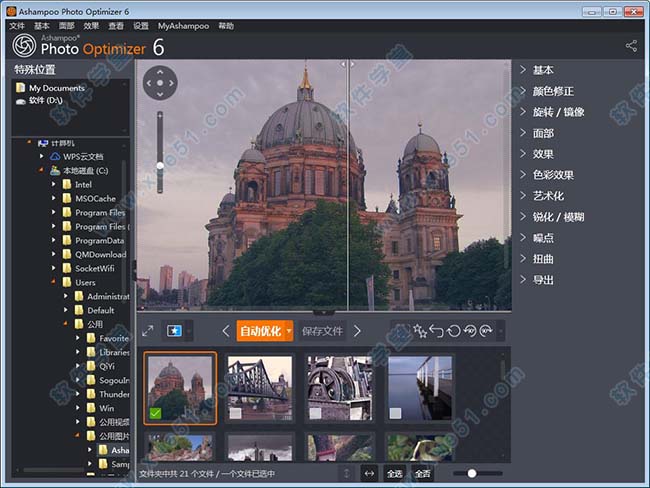Click the reset circular arrow icon
The width and height of the screenshot is (650, 488).
point(454,331)
